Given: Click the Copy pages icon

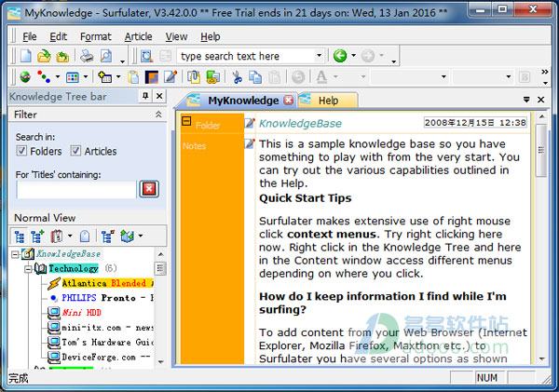Looking at the screenshot, I should point(255,77).
